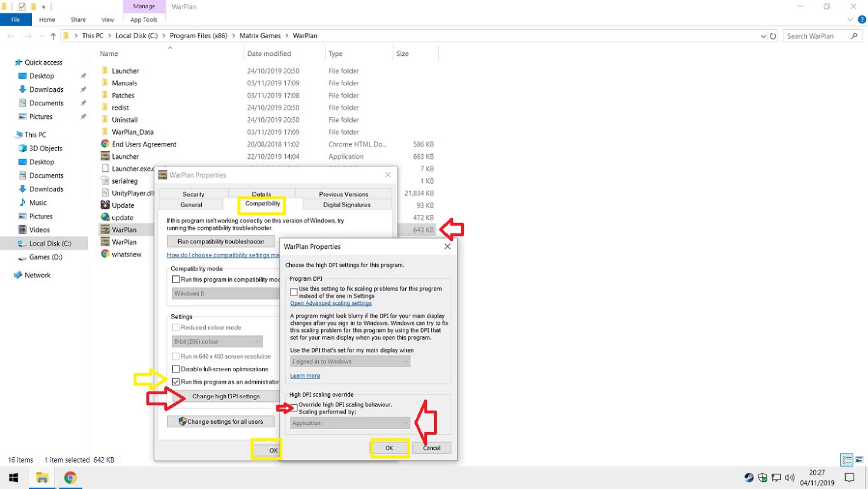868x489 pixels.
Task: Open the Application scaling dropdown
Action: [350, 423]
